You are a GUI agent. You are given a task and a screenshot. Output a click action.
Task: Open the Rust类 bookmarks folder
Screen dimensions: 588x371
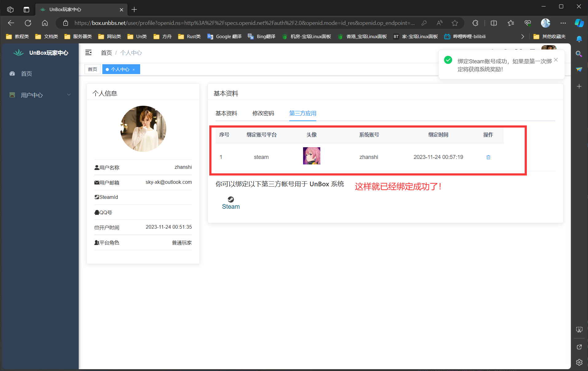(x=189, y=37)
